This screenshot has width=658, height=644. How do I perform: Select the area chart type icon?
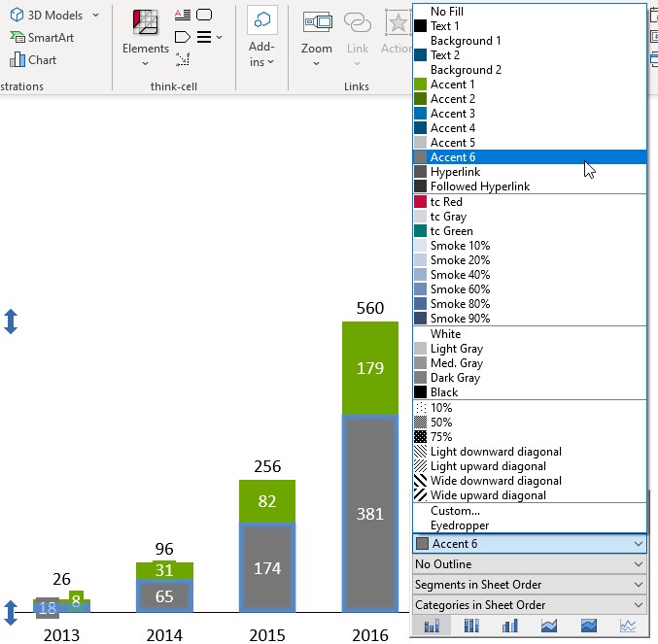pyautogui.click(x=549, y=626)
